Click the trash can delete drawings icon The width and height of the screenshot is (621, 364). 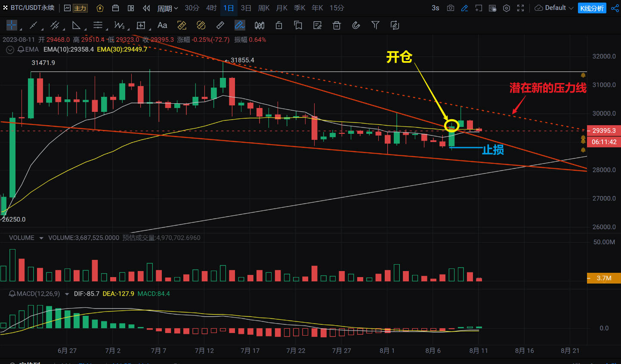click(337, 25)
